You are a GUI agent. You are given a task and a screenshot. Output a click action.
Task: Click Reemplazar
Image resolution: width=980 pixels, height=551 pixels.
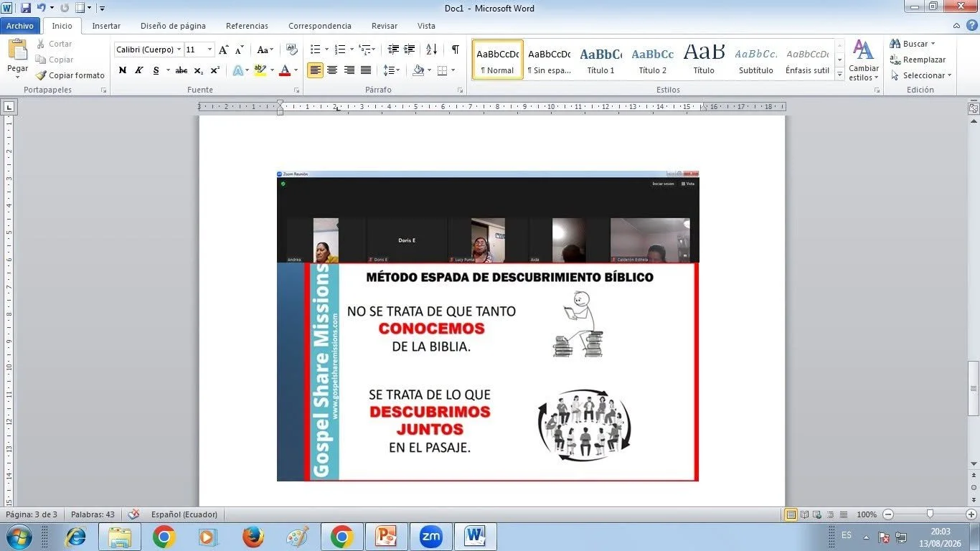918,60
